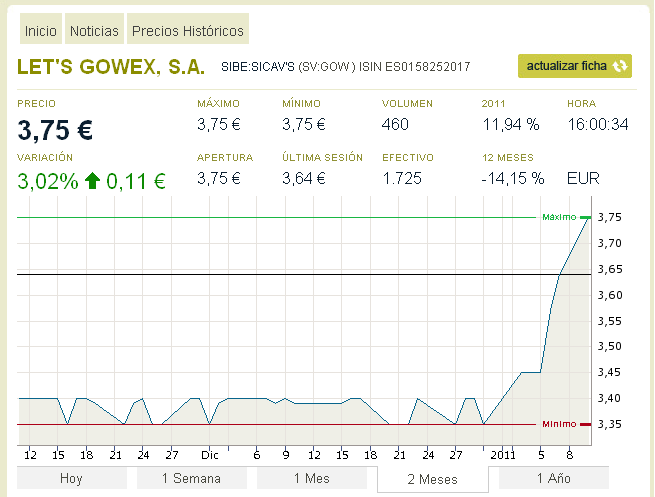Screen dimensions: 655x497
Task: Switch the chart to 1 Mes
Action: 311,479
